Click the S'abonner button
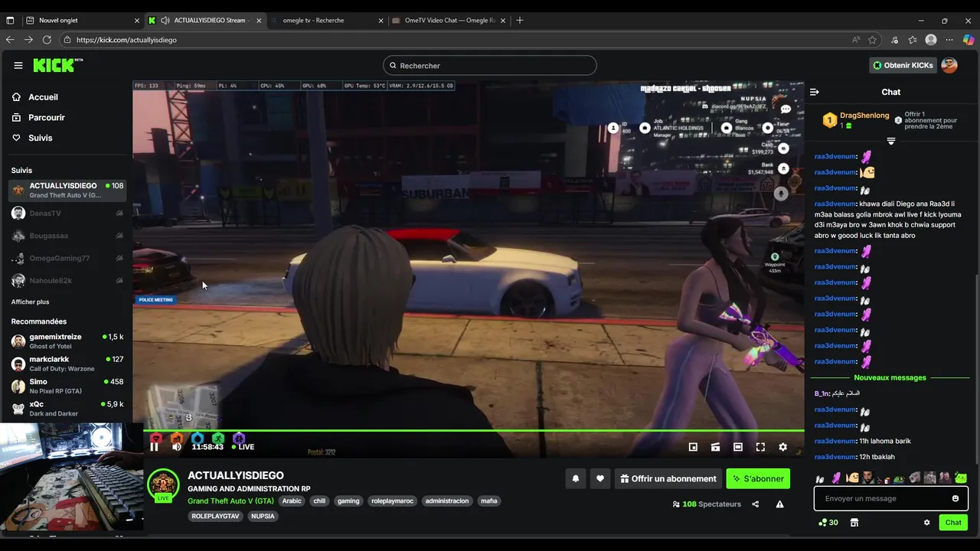Viewport: 980px width, 551px height. (x=758, y=479)
